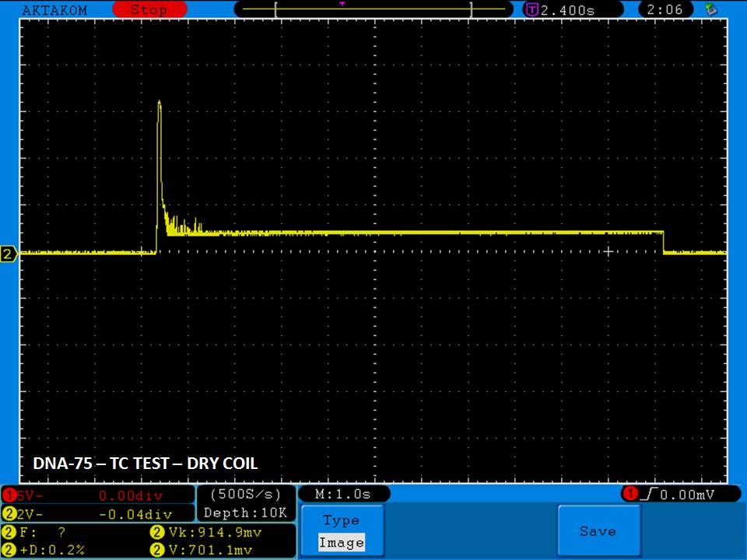Click the Save button
Viewport: 747px width, 560px height.
point(598,530)
